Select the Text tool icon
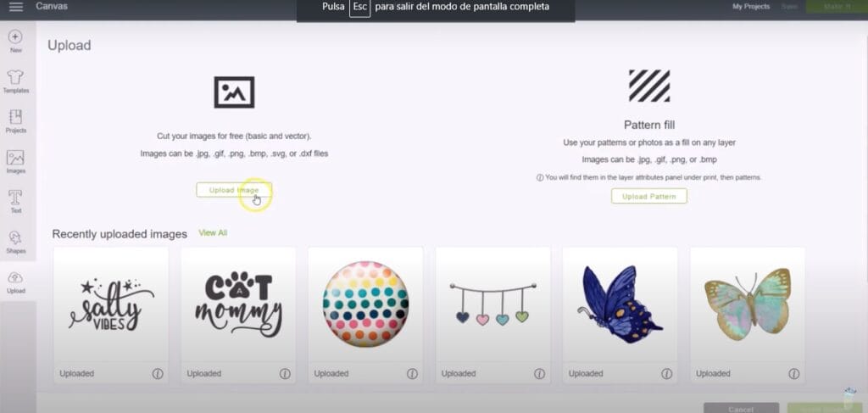 pyautogui.click(x=15, y=198)
